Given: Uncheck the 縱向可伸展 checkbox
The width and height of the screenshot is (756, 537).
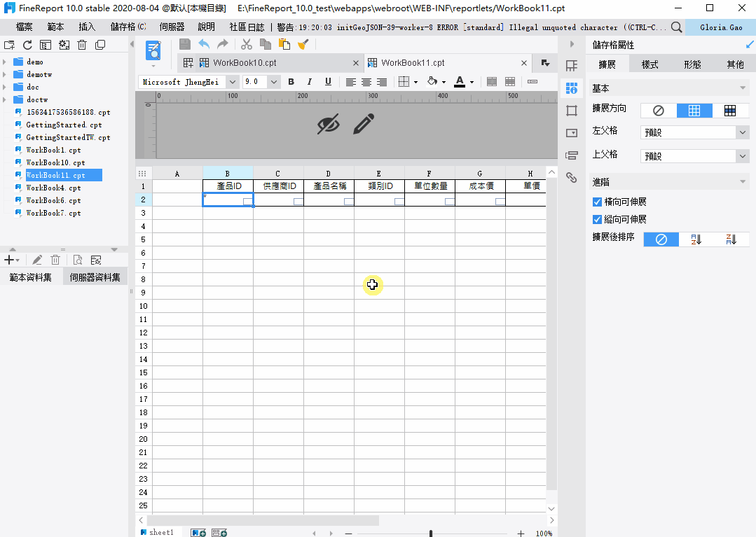Looking at the screenshot, I should click(x=597, y=219).
